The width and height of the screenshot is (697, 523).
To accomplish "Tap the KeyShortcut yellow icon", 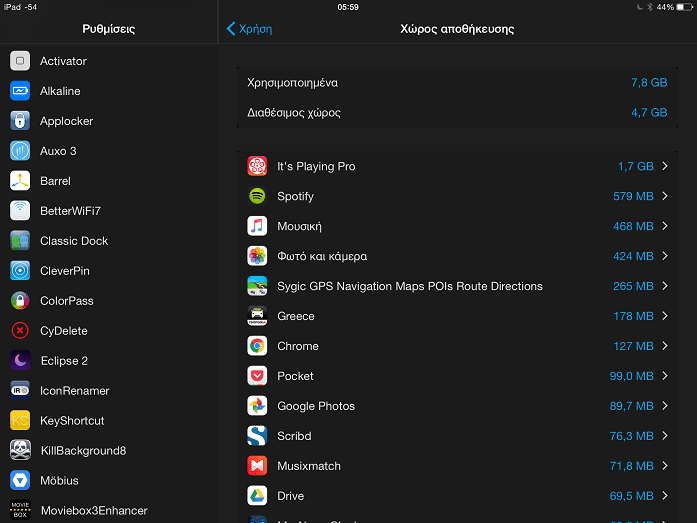I will coord(20,420).
